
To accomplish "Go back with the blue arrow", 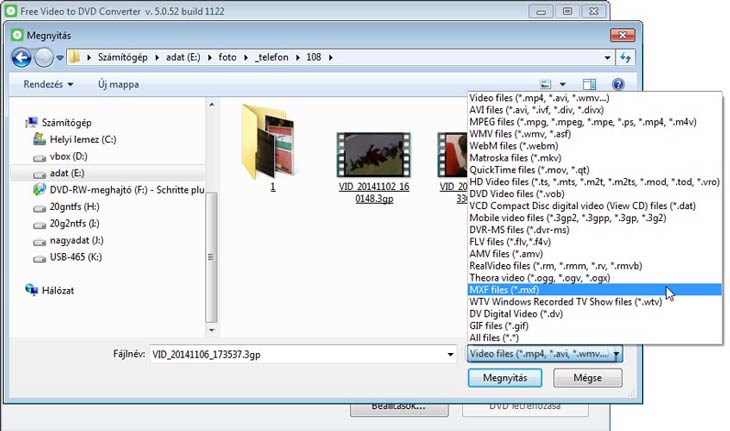I will click(x=21, y=58).
